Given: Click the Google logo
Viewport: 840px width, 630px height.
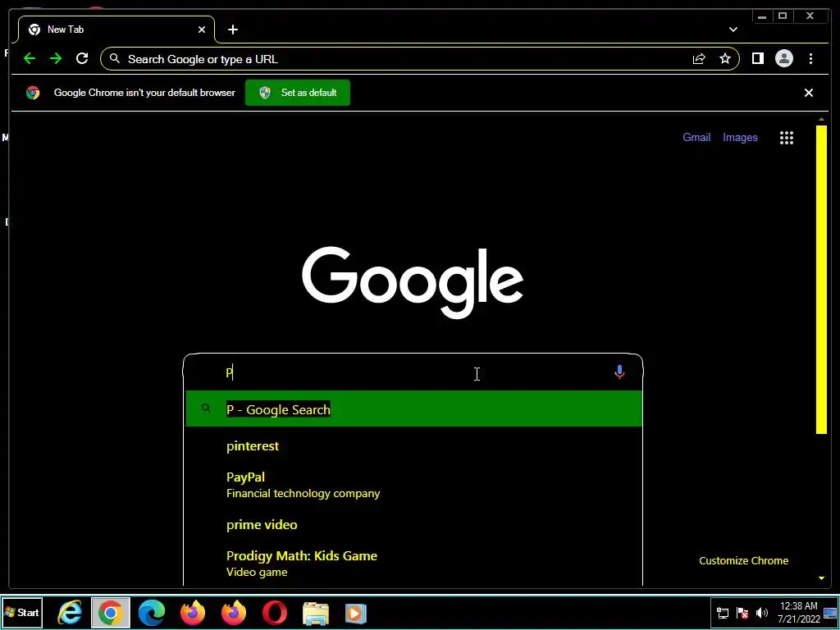Looking at the screenshot, I should 413,283.
